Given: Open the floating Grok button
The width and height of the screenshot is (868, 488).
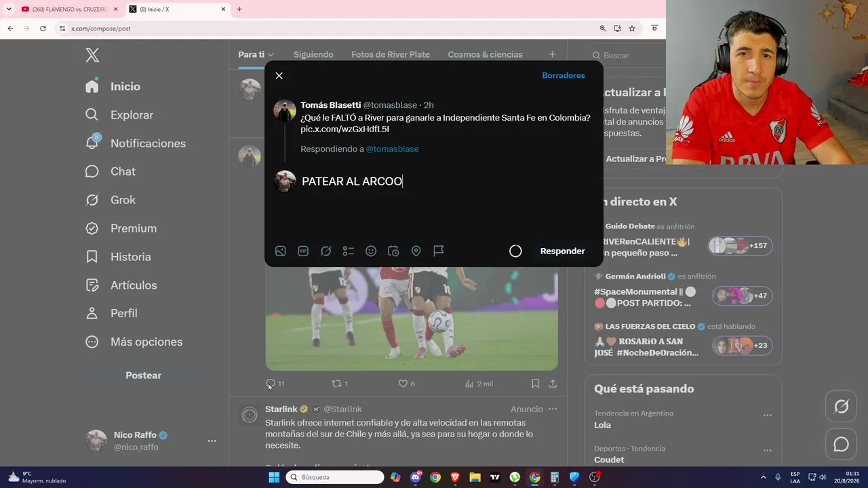Looking at the screenshot, I should point(842,407).
